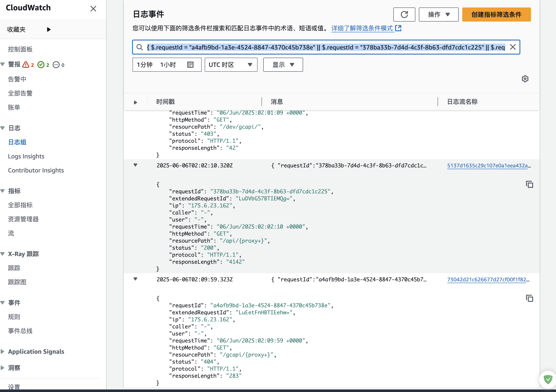Go to 全部指标 in the sidebar
Viewport: 556px width, 392px height.
pos(20,205)
